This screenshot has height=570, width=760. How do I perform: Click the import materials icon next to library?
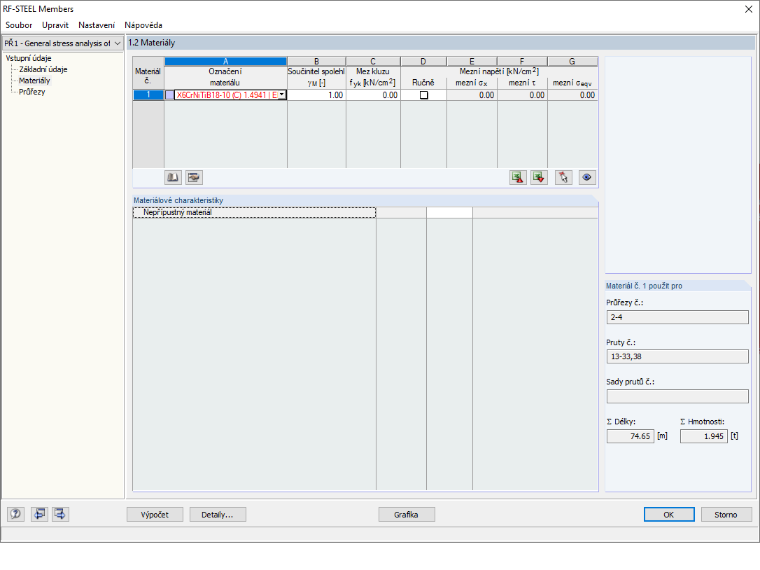tap(194, 177)
